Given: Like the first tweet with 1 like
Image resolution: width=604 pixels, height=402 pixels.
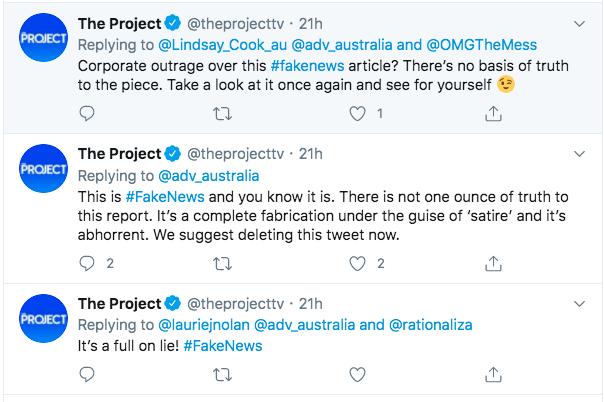Looking at the screenshot, I should (x=357, y=114).
